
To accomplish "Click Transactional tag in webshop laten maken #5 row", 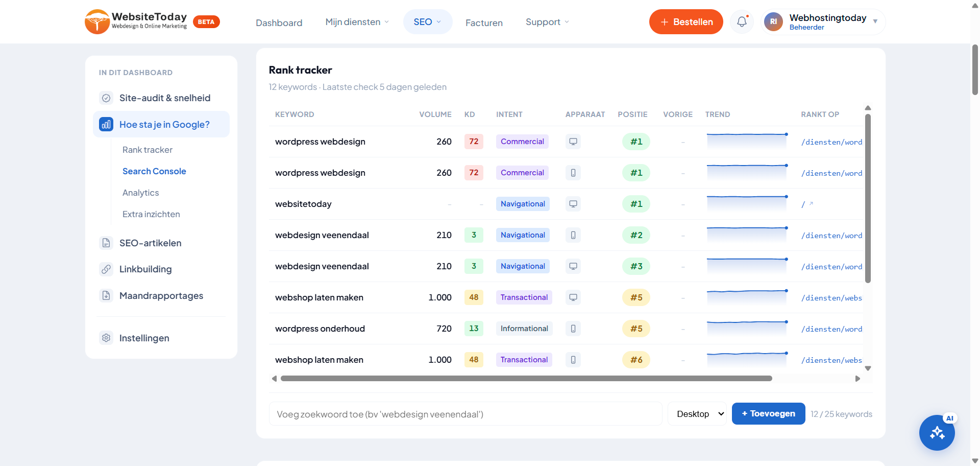I will (524, 297).
